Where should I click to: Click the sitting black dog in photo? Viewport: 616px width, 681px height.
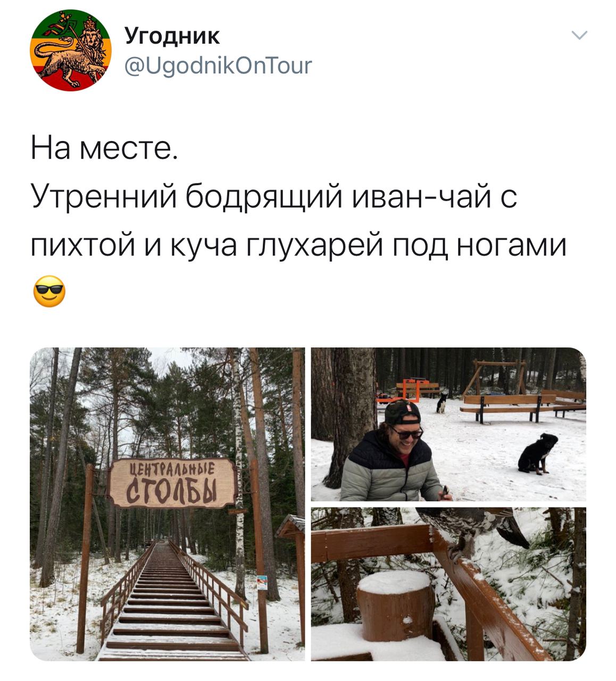537,454
